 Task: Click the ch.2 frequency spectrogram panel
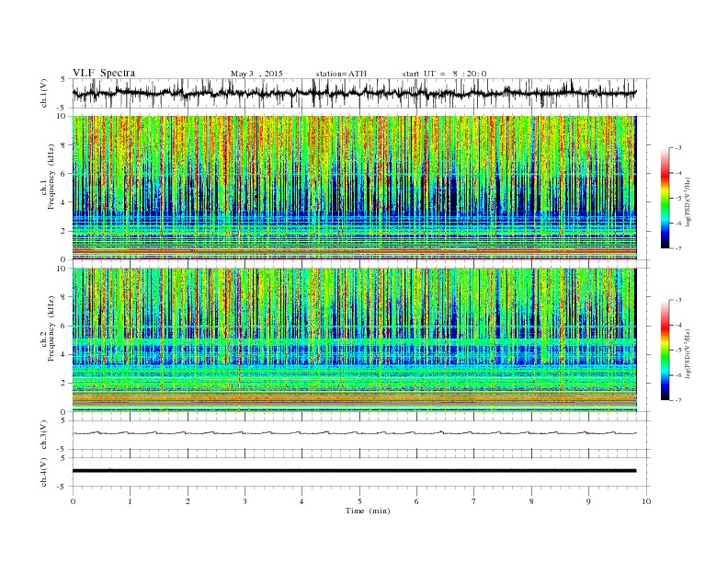point(354,340)
